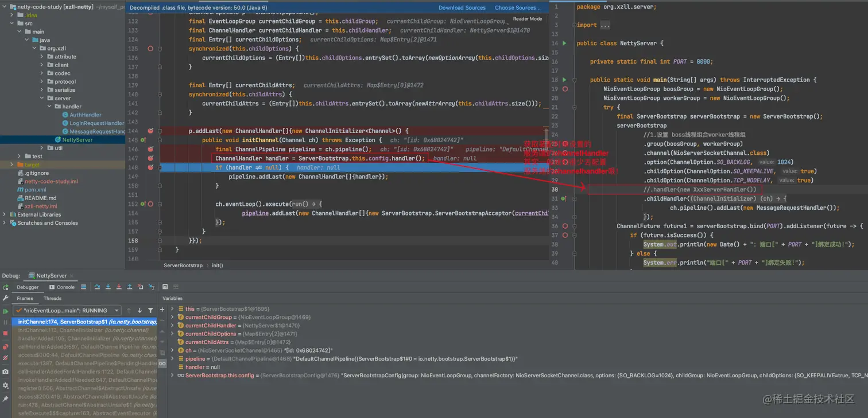Expand the 'target' folder

[11, 165]
